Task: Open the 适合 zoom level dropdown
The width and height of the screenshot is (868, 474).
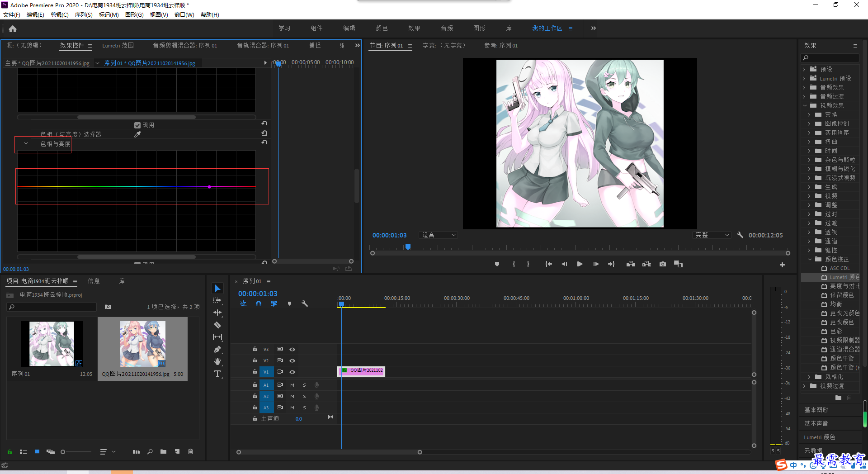Action: click(439, 235)
